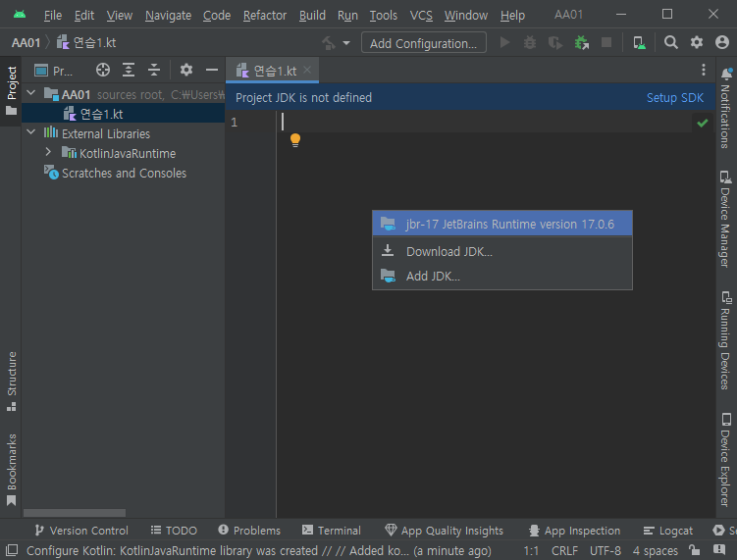The image size is (737, 560).
Task: Open the Build menu
Action: 312,16
